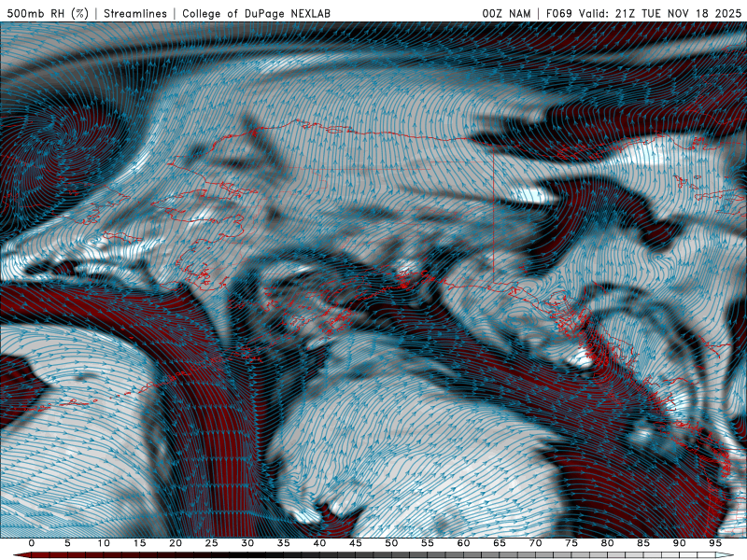Click the '500mb RH (%)' title text

(x=48, y=13)
